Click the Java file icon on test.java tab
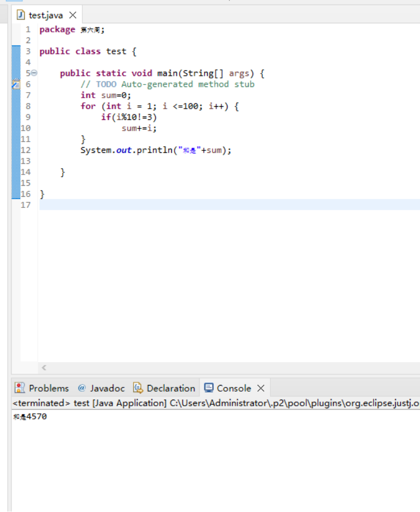The height and width of the screenshot is (512, 420). point(21,15)
